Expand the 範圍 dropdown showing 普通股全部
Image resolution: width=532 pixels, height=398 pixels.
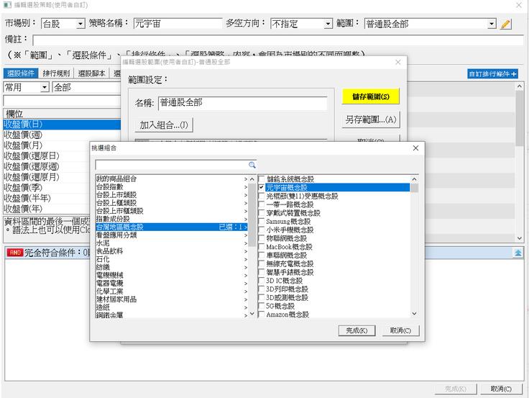492,24
